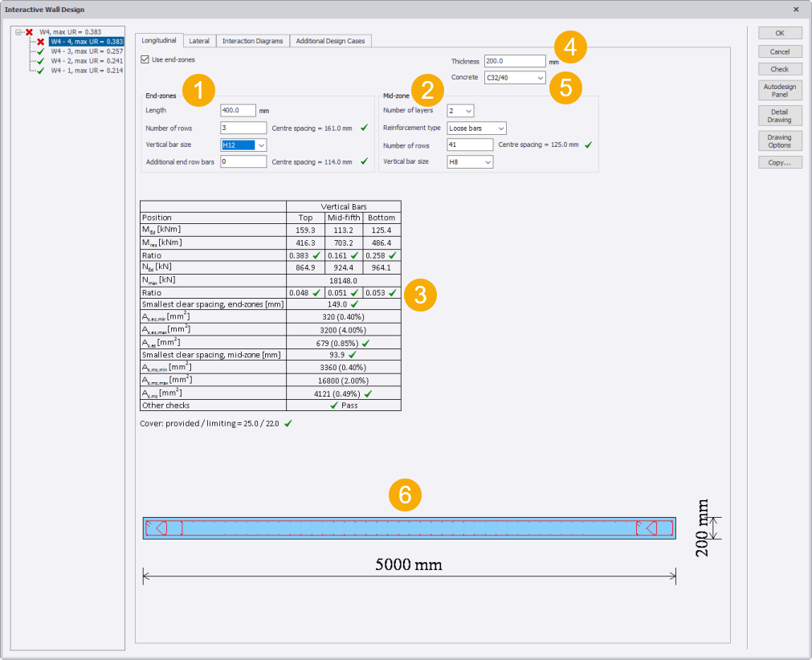This screenshot has width=812, height=660.
Task: Expand the Reinforcement type dropdown
Action: click(x=500, y=128)
